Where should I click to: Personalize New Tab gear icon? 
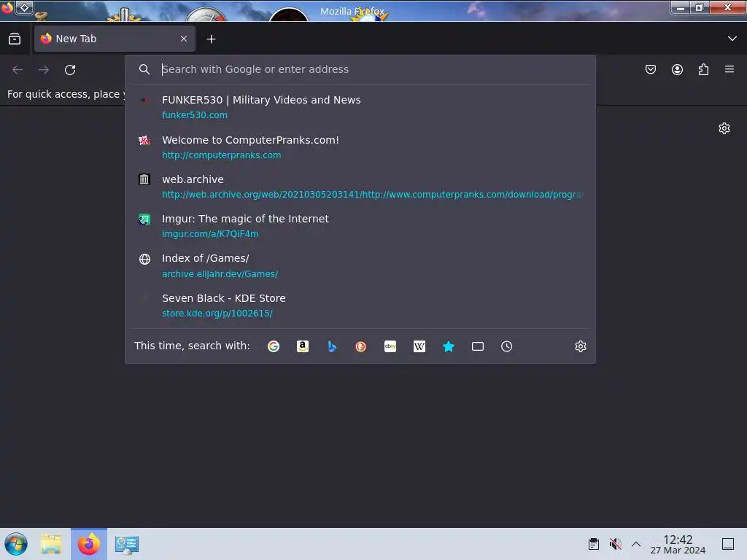(724, 128)
